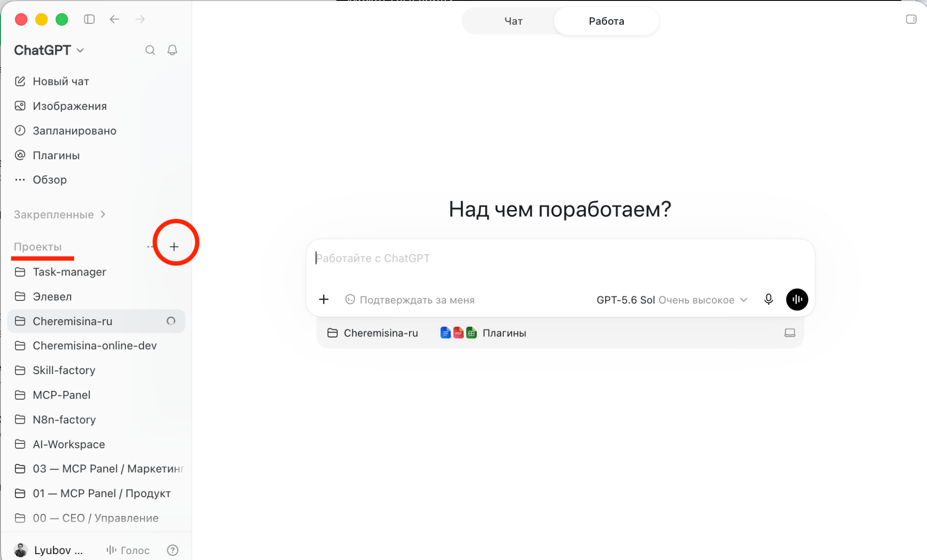
Task: Open the Элевел project
Action: [x=96, y=297]
